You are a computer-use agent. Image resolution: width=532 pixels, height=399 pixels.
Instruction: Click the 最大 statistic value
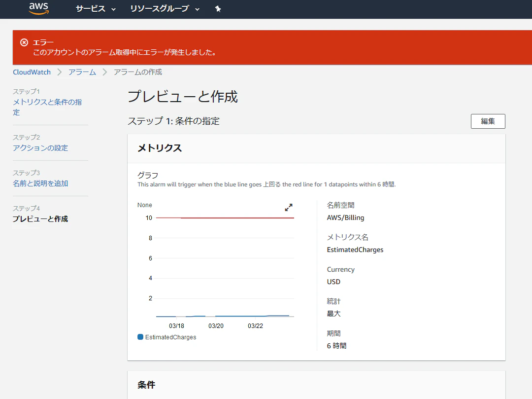[333, 313]
